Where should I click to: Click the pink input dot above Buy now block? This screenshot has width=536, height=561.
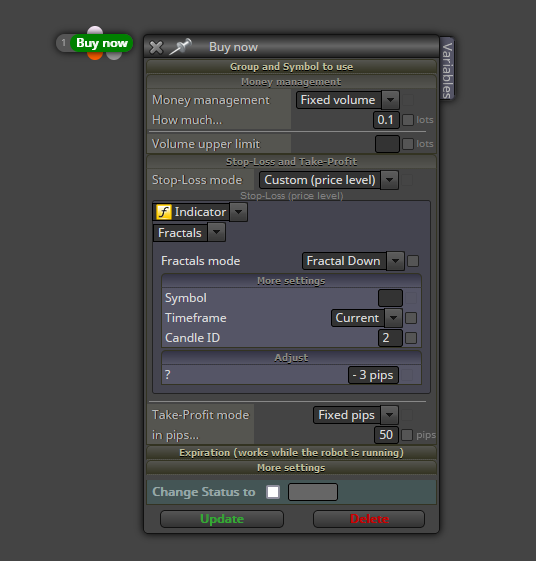tap(95, 30)
